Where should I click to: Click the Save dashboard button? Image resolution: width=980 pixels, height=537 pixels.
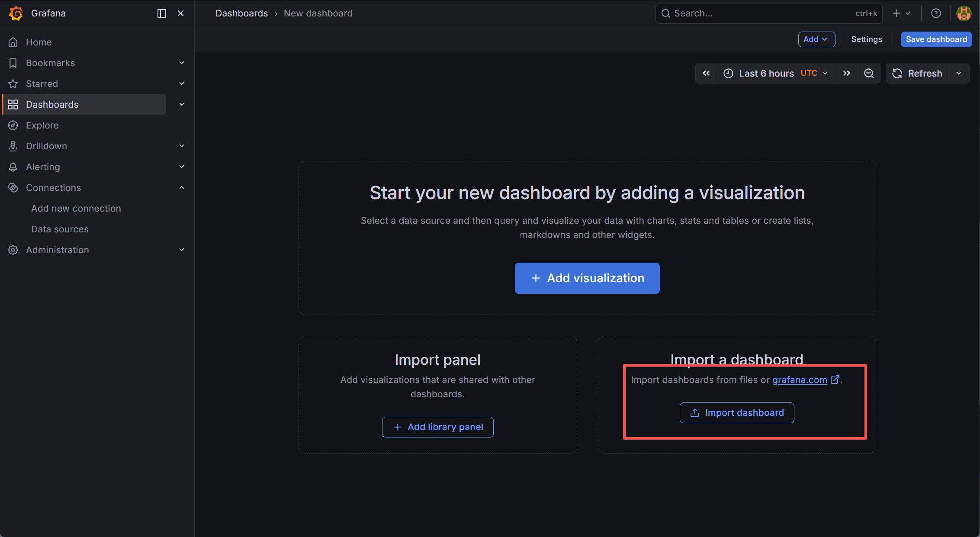click(x=936, y=39)
